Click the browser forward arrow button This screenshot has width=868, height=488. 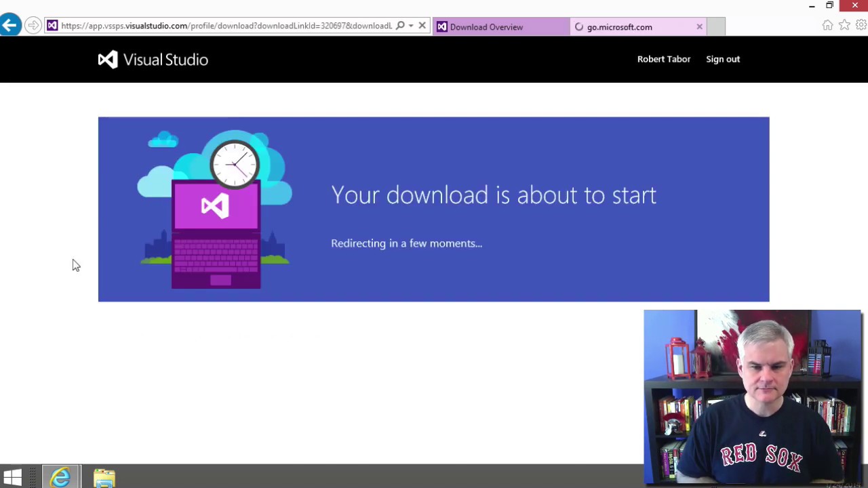click(x=33, y=26)
